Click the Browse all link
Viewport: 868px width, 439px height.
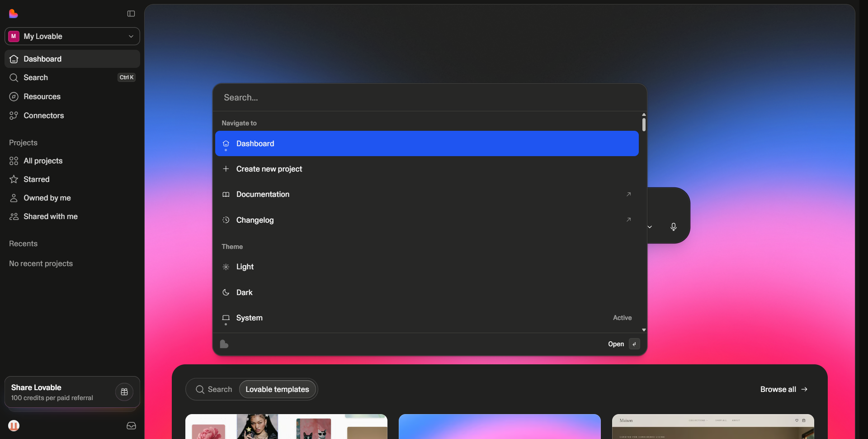click(784, 389)
